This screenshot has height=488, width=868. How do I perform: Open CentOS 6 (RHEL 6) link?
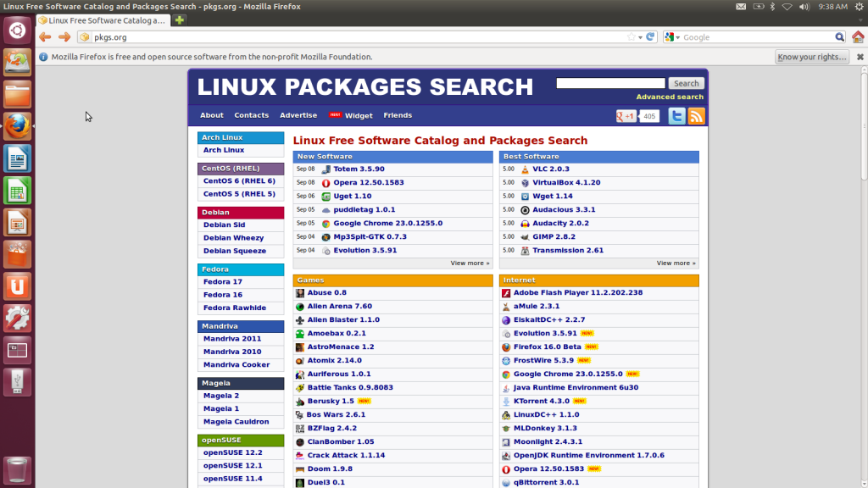click(239, 181)
